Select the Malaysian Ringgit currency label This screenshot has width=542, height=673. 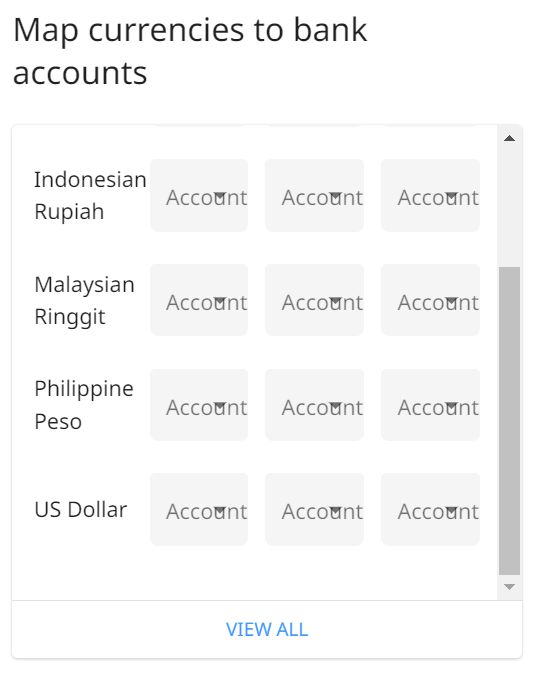tap(85, 300)
